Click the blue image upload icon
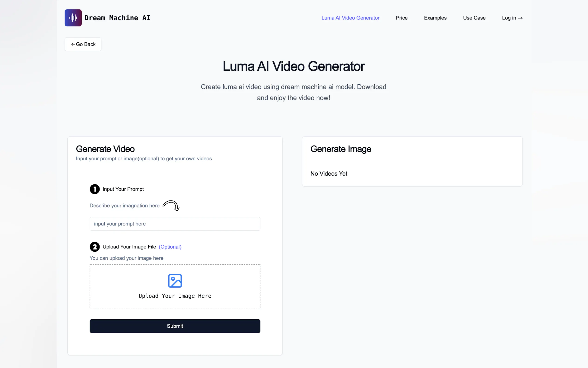Screen dimensions: 588x368 point(175,281)
